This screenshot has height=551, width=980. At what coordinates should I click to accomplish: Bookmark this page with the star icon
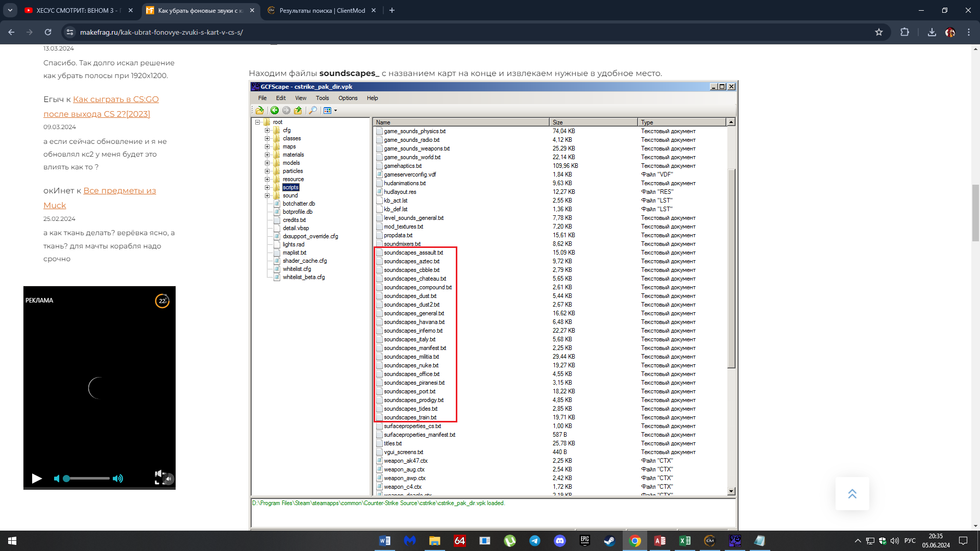click(878, 32)
